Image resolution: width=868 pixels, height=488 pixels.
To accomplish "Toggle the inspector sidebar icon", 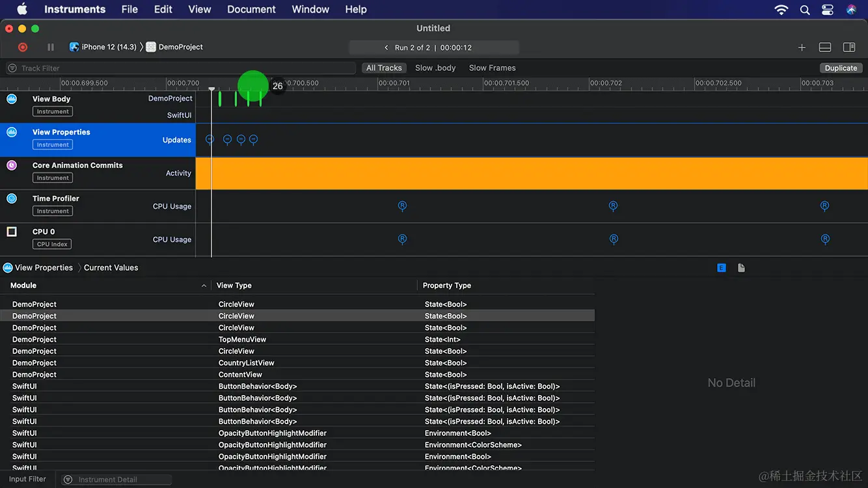I will pyautogui.click(x=849, y=47).
